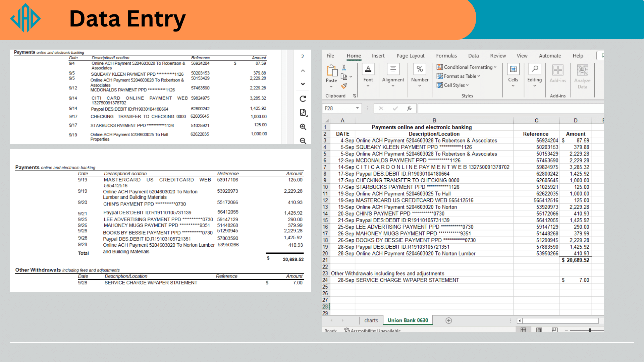The image size is (644, 362).
Task: Go to previous page with up chevron
Action: 303,71
